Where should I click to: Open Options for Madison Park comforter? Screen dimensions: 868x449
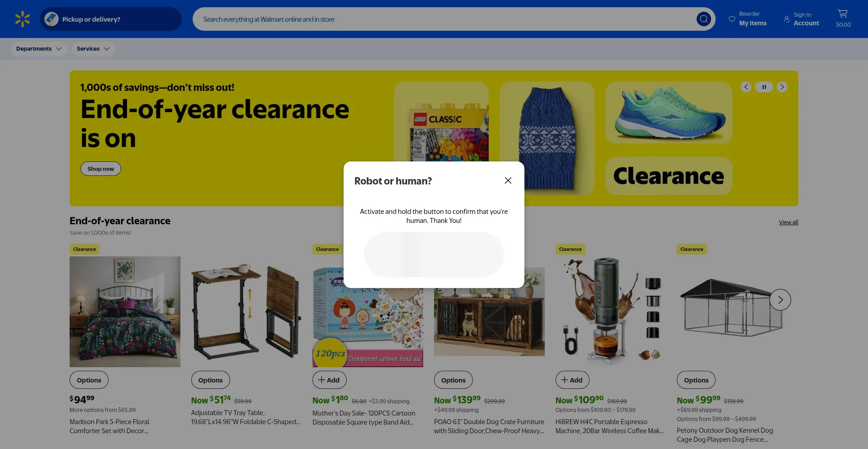[x=89, y=380]
